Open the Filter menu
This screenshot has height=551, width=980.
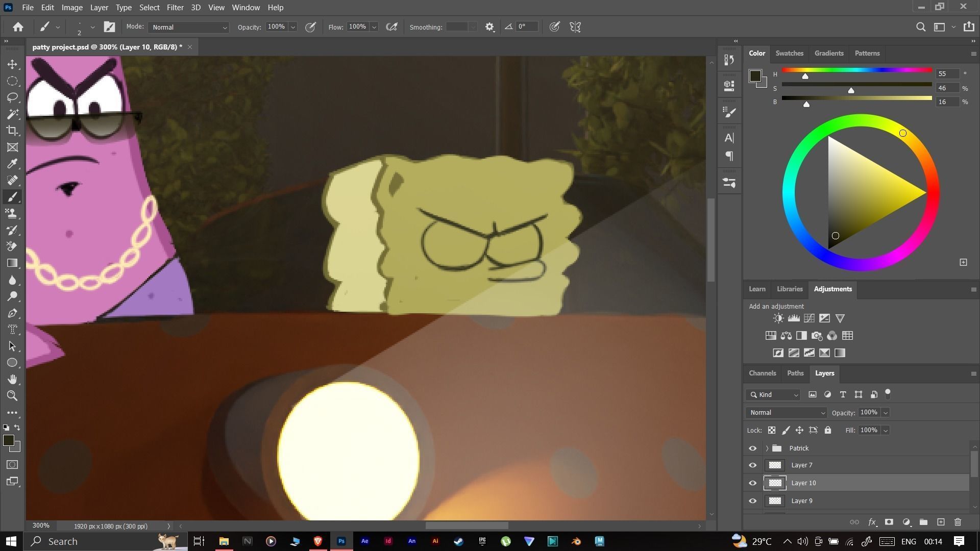[175, 8]
